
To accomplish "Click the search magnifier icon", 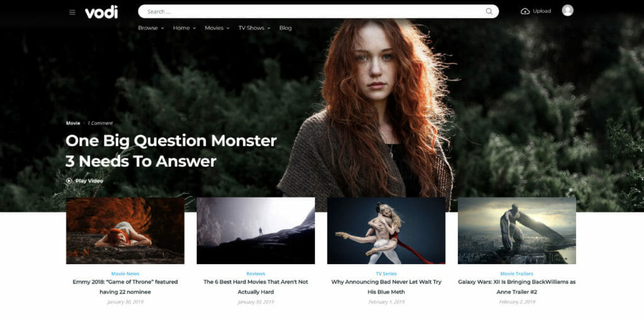I will pyautogui.click(x=489, y=11).
